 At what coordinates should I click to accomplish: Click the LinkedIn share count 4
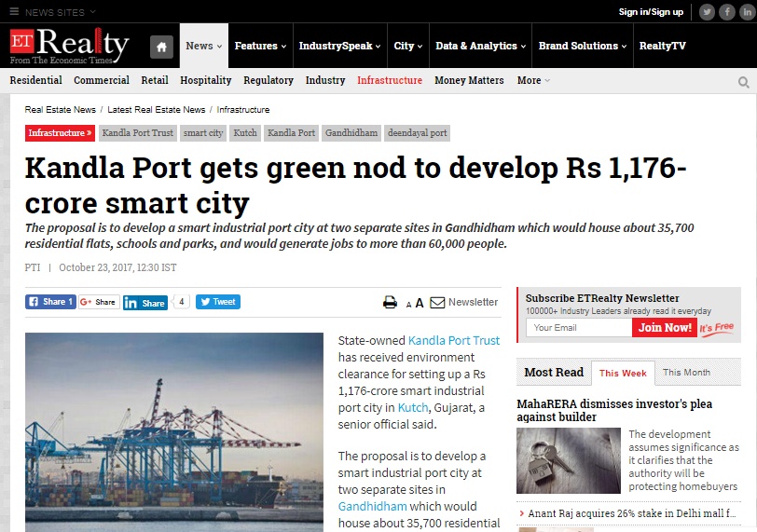(182, 302)
